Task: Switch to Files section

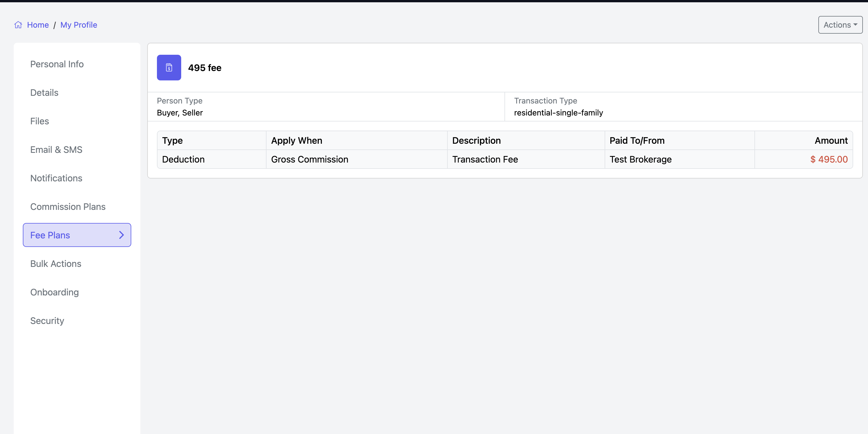Action: 39,121
